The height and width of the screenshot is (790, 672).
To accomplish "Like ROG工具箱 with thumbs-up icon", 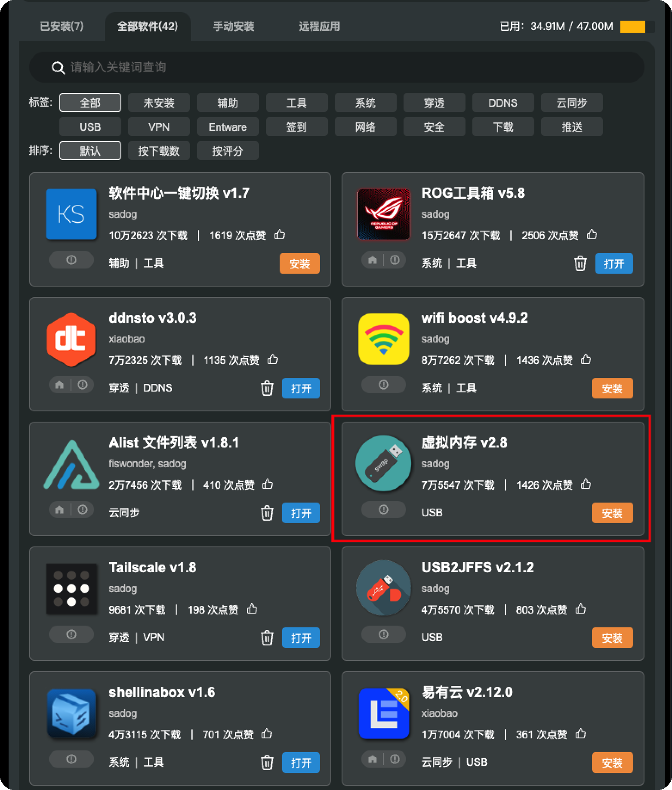I will click(592, 235).
